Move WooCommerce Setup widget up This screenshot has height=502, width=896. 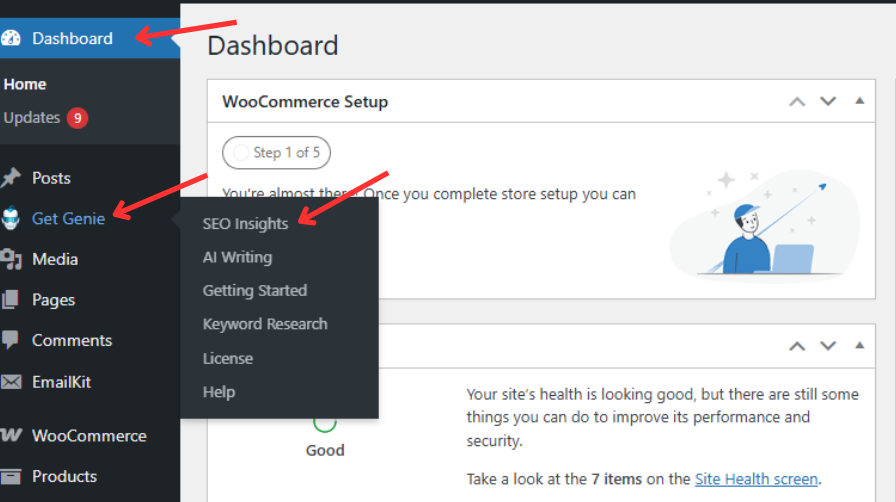click(x=797, y=102)
